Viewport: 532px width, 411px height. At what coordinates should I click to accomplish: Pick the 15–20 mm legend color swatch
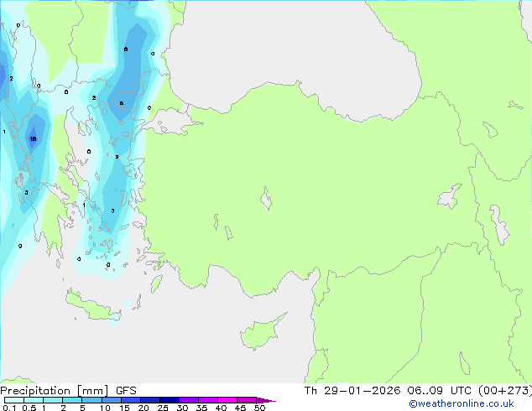131,400
